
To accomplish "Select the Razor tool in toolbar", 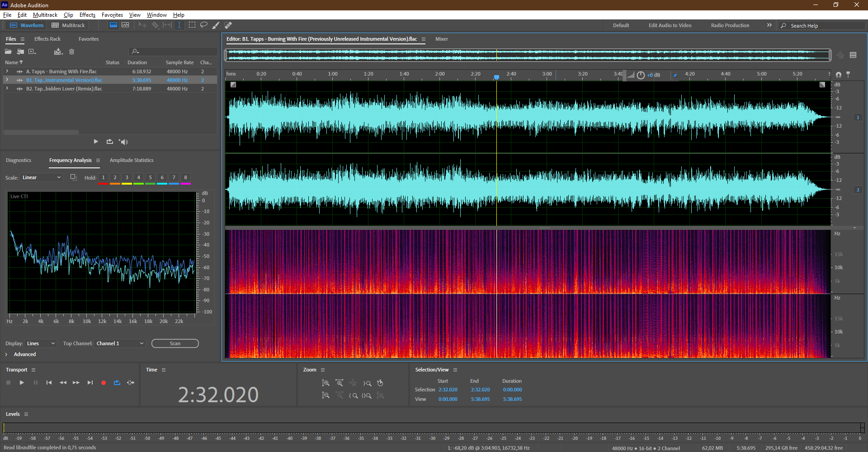I will (155, 25).
